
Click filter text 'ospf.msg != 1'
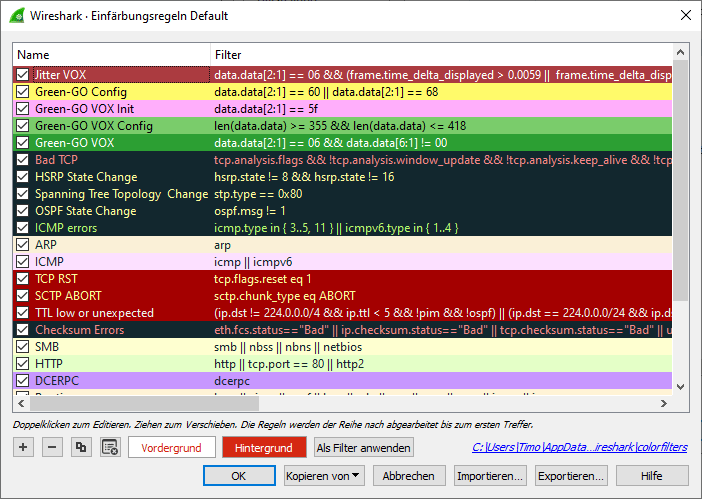click(249, 211)
